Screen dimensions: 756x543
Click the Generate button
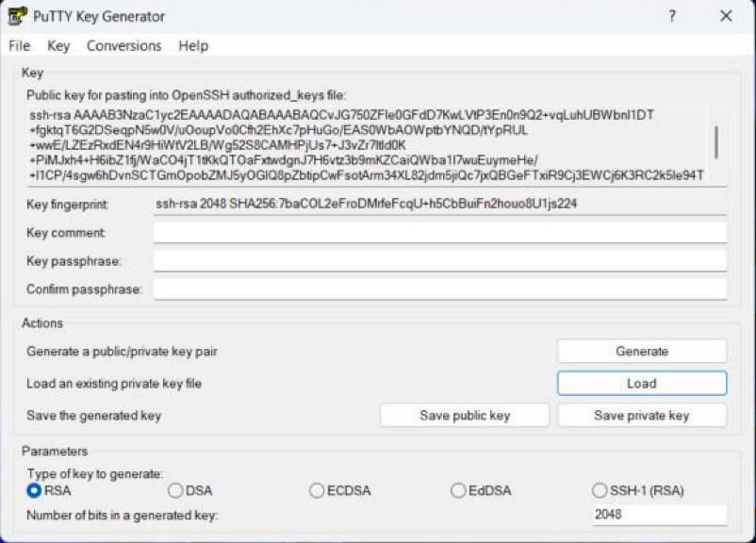click(642, 351)
